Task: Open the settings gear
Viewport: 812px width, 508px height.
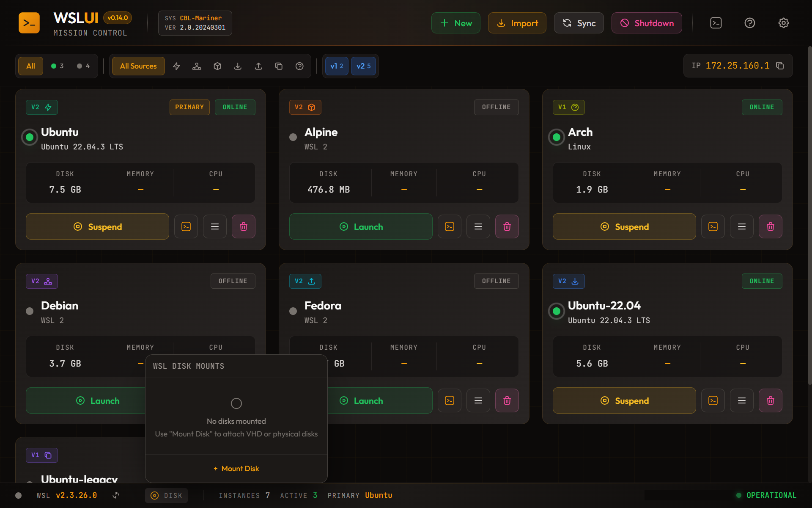Action: (x=783, y=23)
